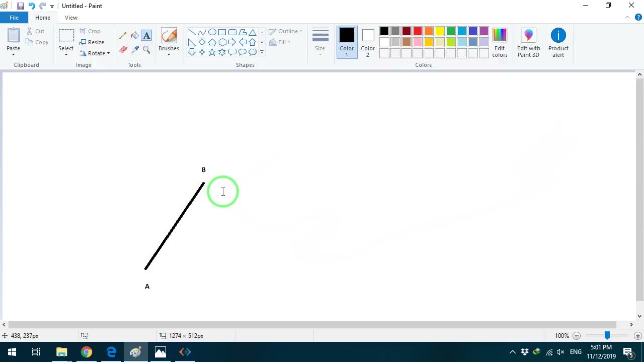The height and width of the screenshot is (362, 644).
Task: Pick the yellow color swatch
Action: pyautogui.click(x=440, y=32)
